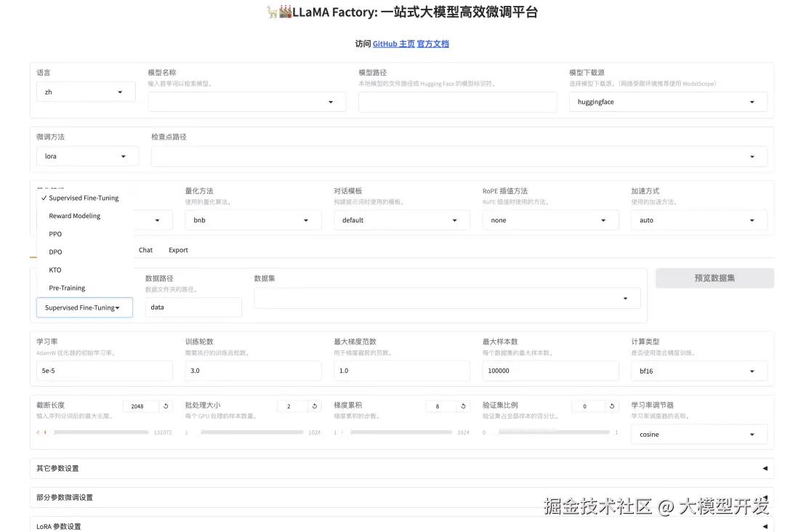The image size is (785, 532).
Task: Open the 加速方式 dropdown showing auto
Action: (x=699, y=220)
